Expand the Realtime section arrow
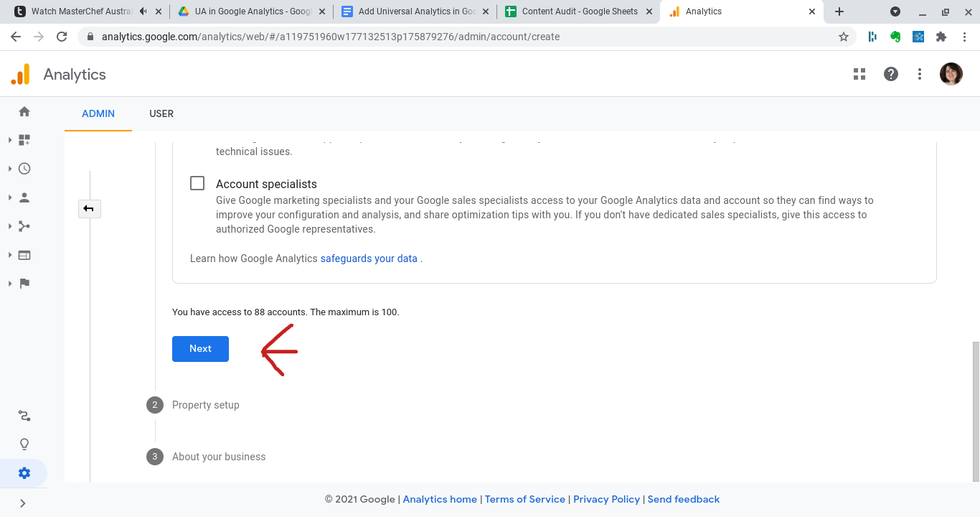The image size is (980, 517). click(x=10, y=169)
